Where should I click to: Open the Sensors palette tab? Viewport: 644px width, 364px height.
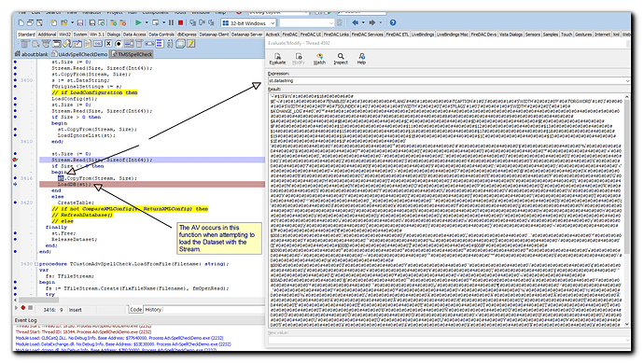click(532, 35)
